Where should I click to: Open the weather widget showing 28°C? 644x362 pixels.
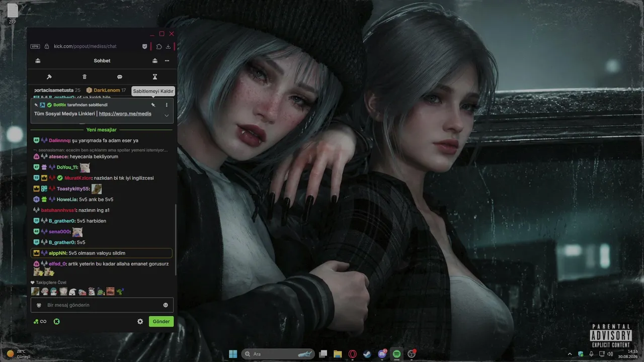pyautogui.click(x=19, y=354)
